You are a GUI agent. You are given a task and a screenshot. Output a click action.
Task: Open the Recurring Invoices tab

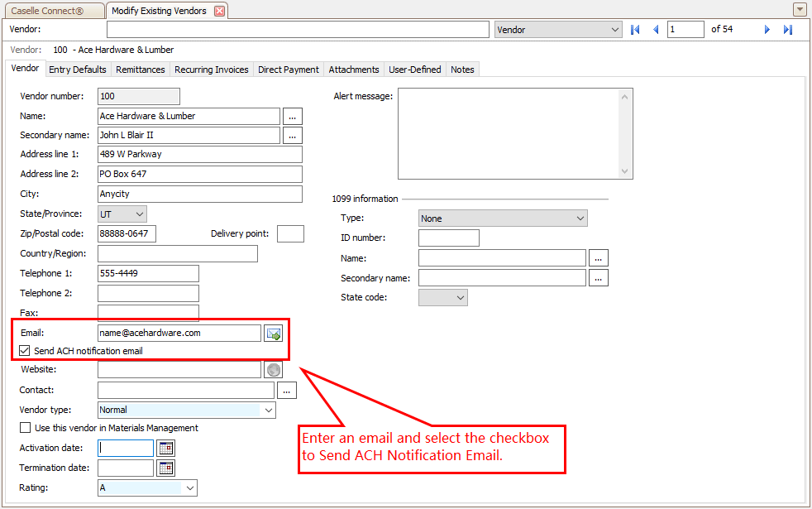212,70
